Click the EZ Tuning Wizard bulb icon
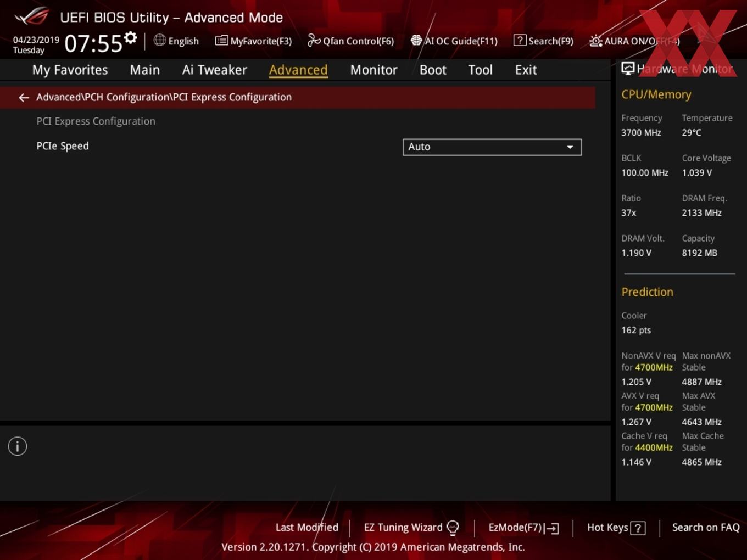The image size is (747, 560). 453,528
